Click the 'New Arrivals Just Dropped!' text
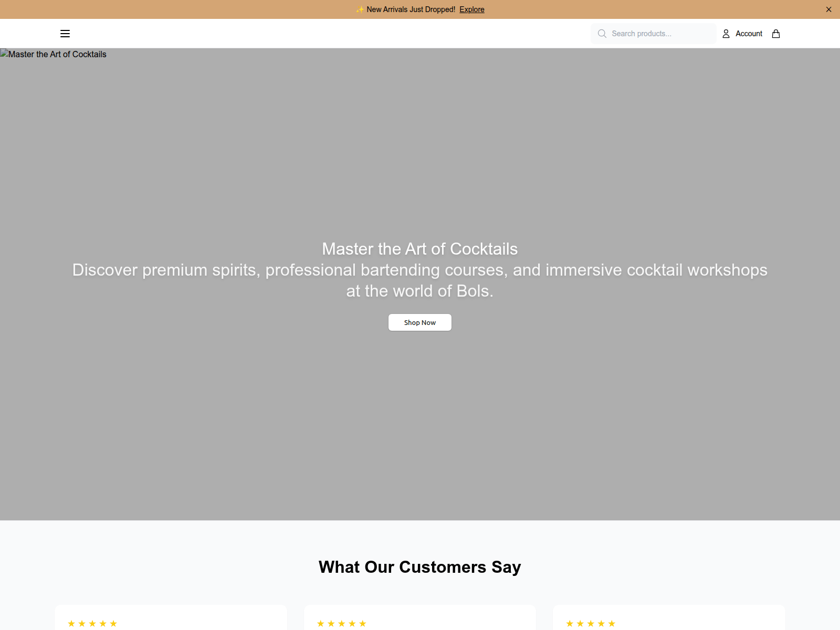This screenshot has height=630, width=840. (411, 9)
